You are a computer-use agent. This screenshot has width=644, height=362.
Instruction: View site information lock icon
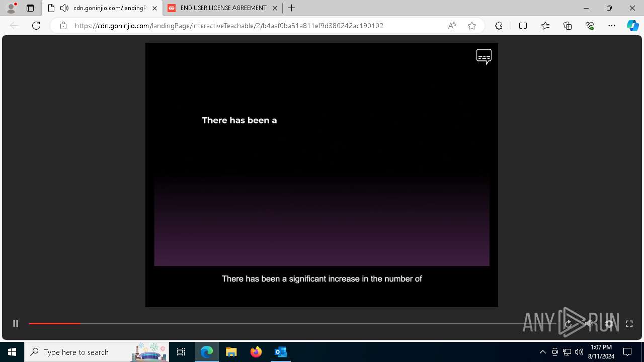pyautogui.click(x=63, y=26)
